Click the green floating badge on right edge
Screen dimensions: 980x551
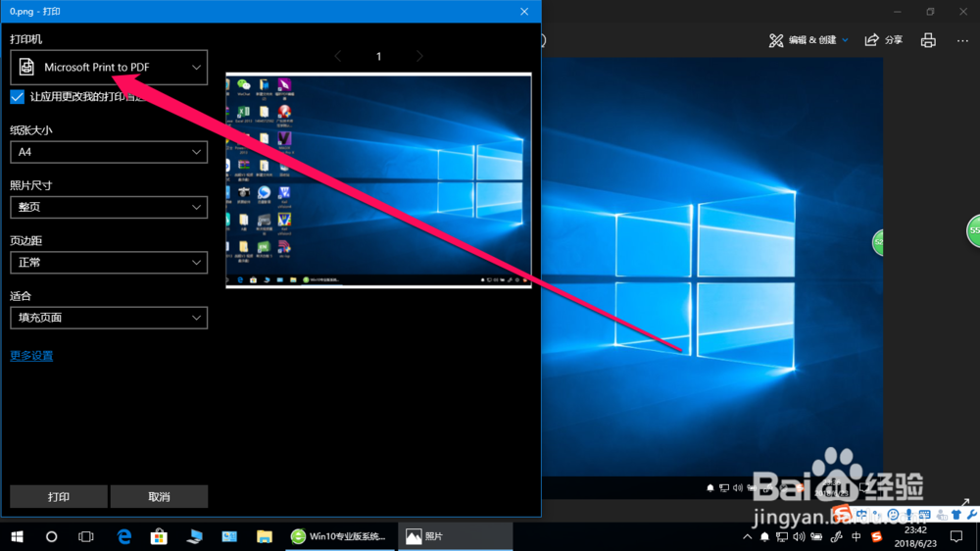973,230
